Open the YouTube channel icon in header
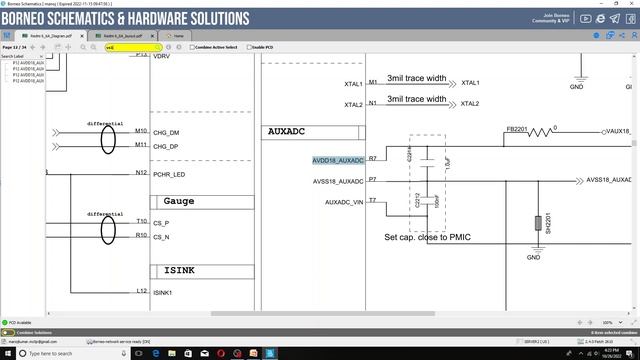The image size is (640, 360). pyautogui.click(x=585, y=18)
